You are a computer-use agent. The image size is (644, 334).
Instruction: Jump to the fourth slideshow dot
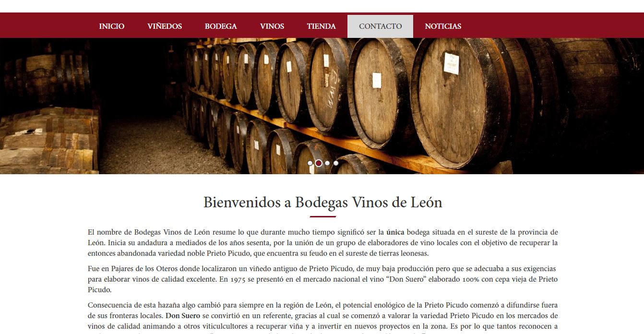click(x=336, y=163)
